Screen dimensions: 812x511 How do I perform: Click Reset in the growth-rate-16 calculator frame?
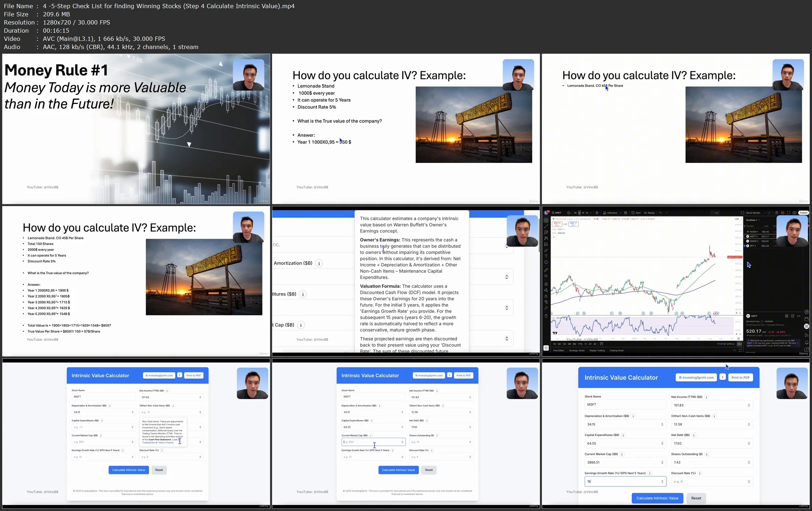coord(696,498)
